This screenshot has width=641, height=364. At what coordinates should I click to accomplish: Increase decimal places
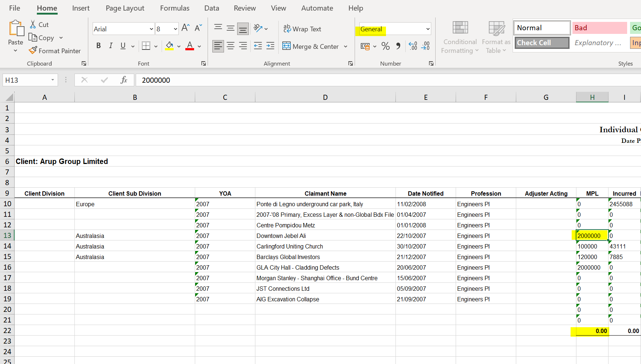[413, 46]
